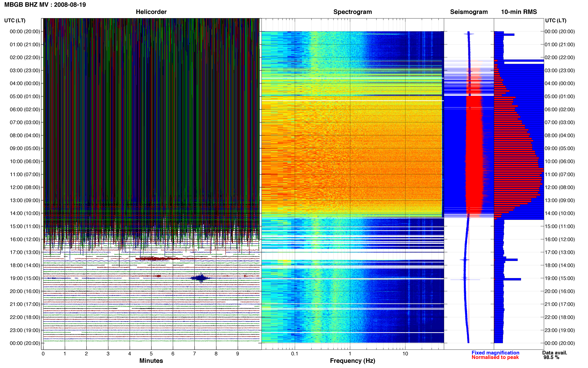Click the 'Fixed magnification' legend text

[495, 353]
